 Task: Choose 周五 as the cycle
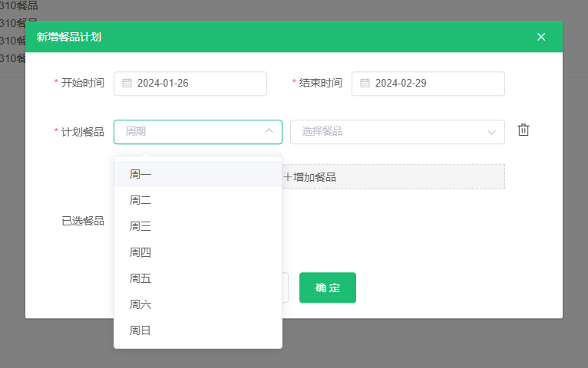pyautogui.click(x=140, y=279)
